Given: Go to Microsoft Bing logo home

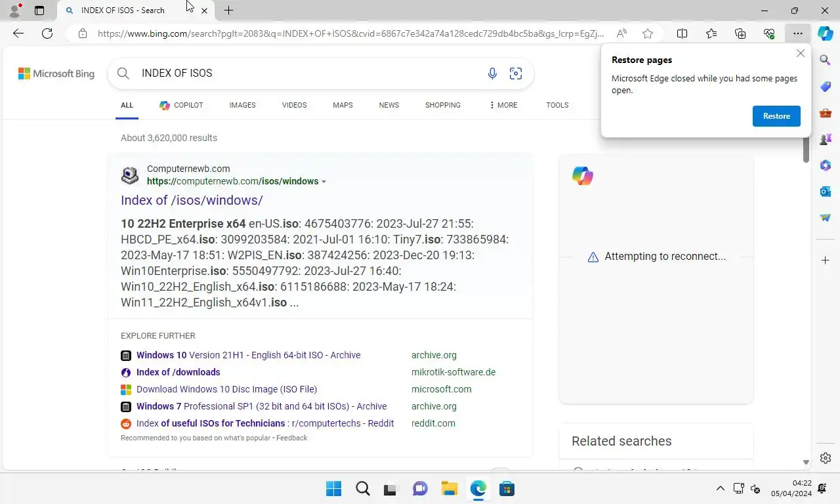Looking at the screenshot, I should point(56,73).
